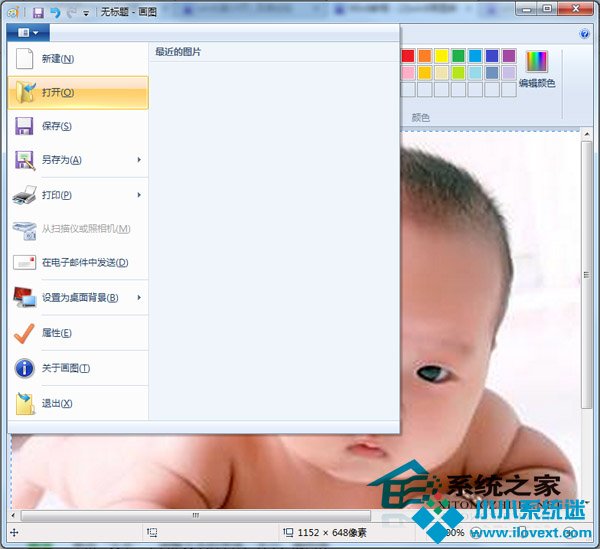The width and height of the screenshot is (600, 549).
Task: Click the blue info icon for 关于画图
Action: pyautogui.click(x=24, y=368)
